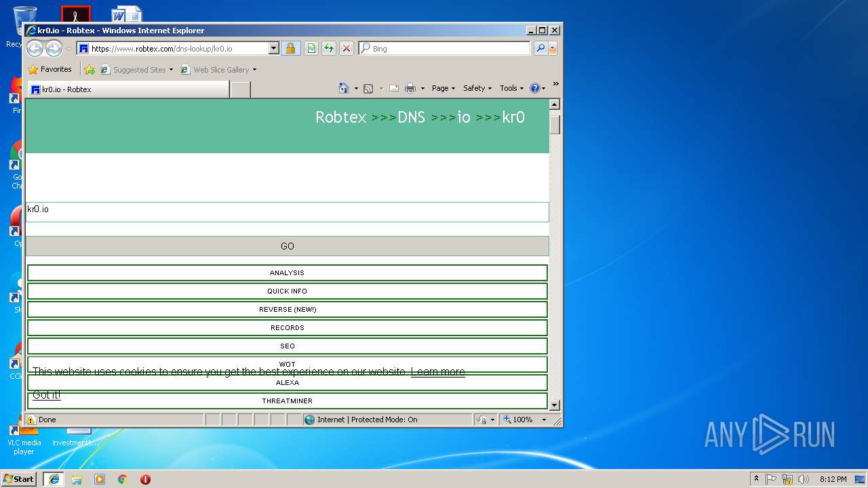Show hidden tray icons arrow
The width and height of the screenshot is (868, 488).
[x=757, y=479]
